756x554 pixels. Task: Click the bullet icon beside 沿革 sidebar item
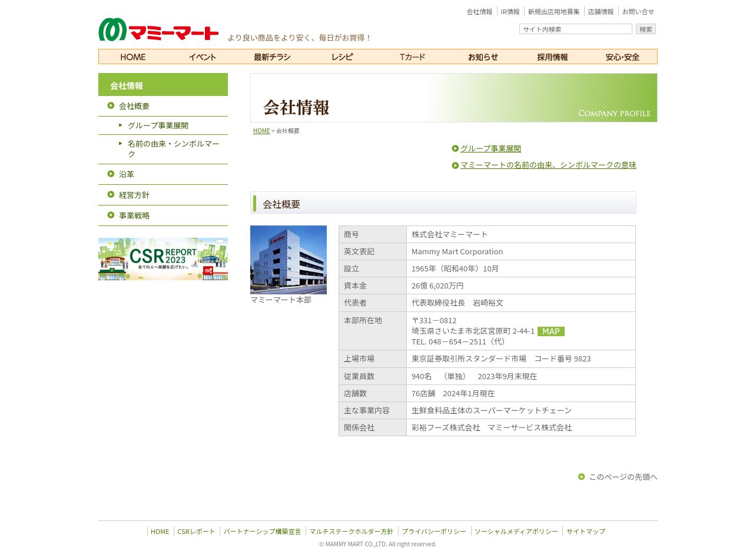pyautogui.click(x=111, y=174)
